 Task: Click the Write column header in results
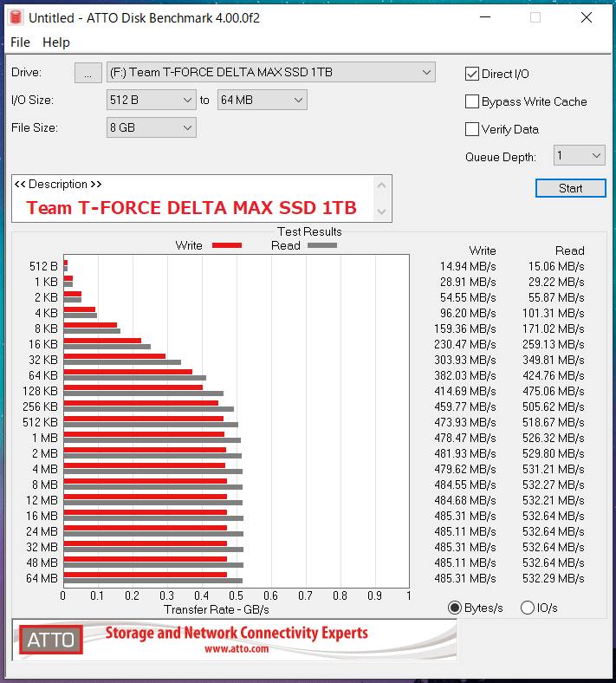[483, 250]
